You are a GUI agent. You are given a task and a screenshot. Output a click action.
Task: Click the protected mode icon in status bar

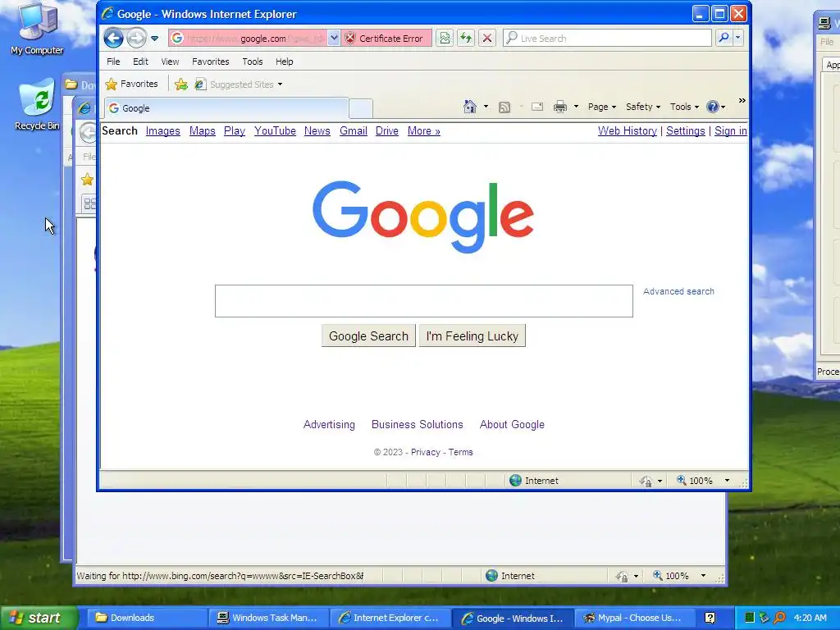(x=646, y=481)
